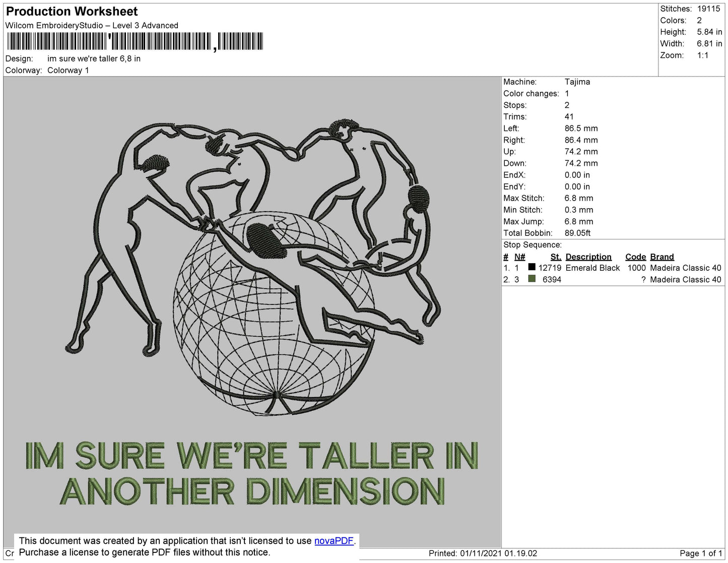The image size is (728, 563).
Task: Click the Stop Sequence label
Action: pyautogui.click(x=533, y=244)
